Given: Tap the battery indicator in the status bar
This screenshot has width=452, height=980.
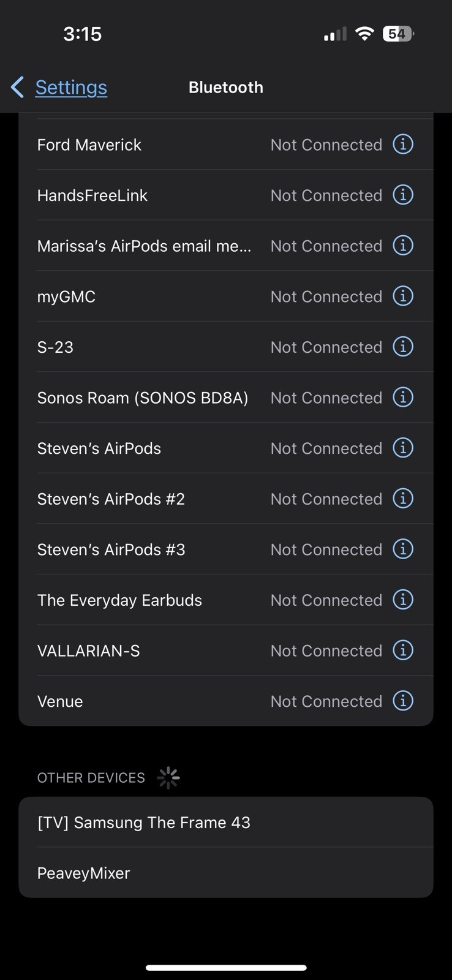Looking at the screenshot, I should pos(398,34).
